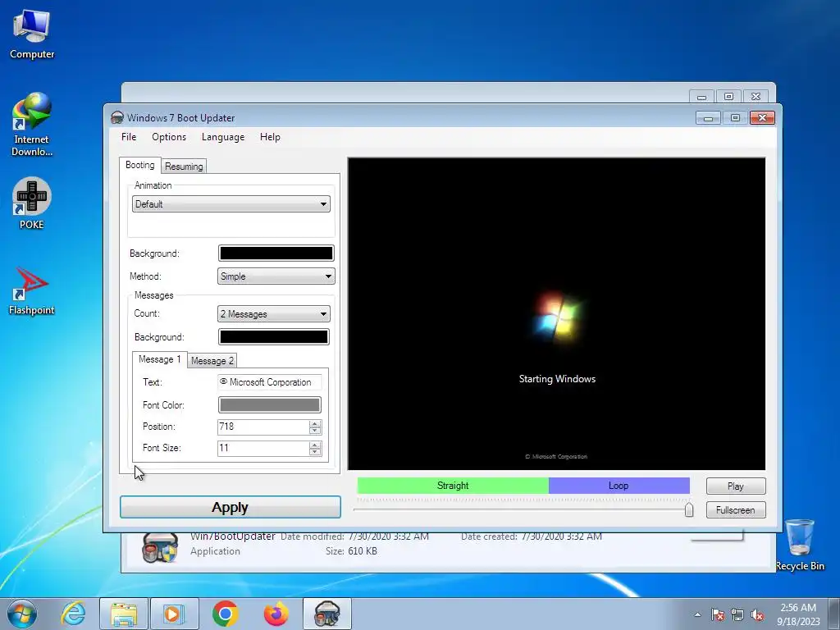Pick the gray Font Color swatch
The image size is (840, 630).
[269, 405]
